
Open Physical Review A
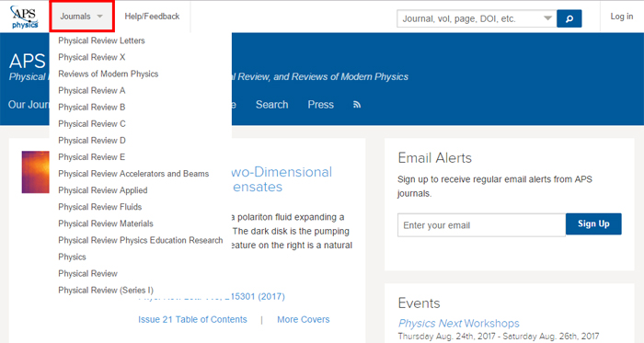point(92,90)
